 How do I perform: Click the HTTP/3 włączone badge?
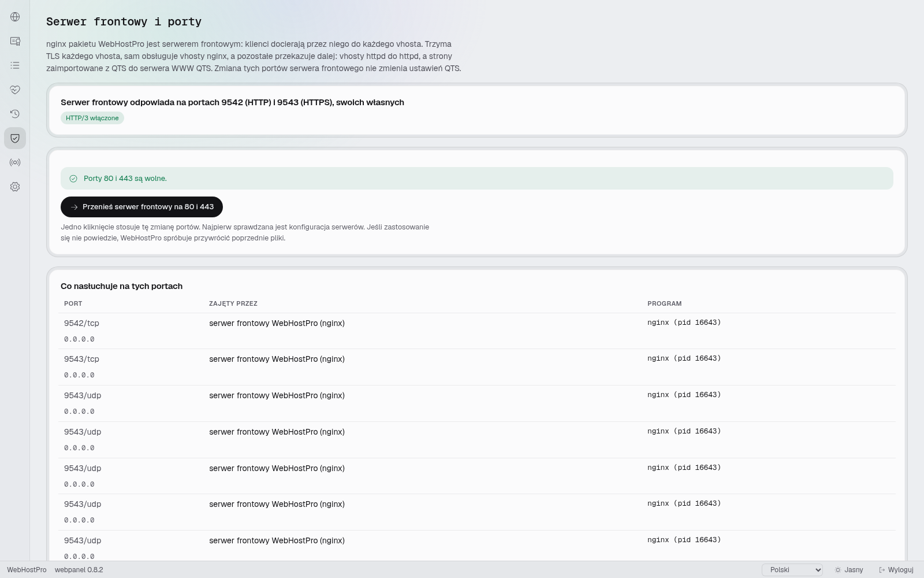[x=92, y=118]
